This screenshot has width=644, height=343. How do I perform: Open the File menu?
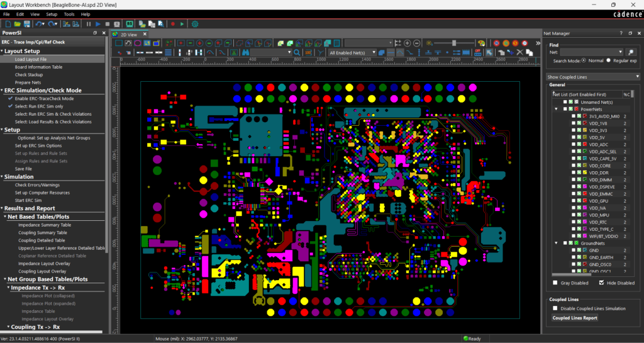point(6,14)
